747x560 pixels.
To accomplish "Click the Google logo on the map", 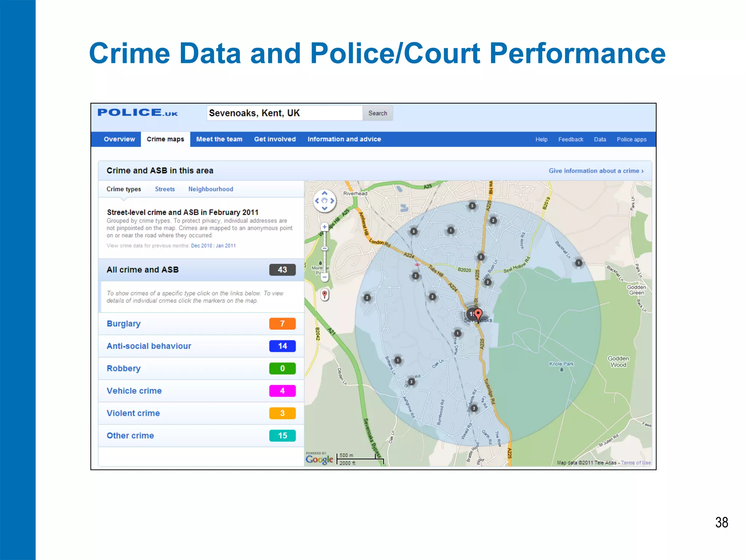I will pyautogui.click(x=319, y=459).
